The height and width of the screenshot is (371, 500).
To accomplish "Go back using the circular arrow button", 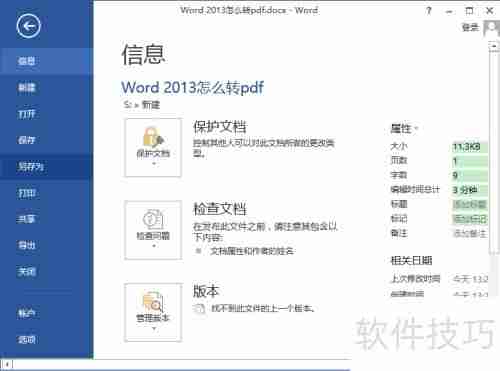I will click(28, 26).
